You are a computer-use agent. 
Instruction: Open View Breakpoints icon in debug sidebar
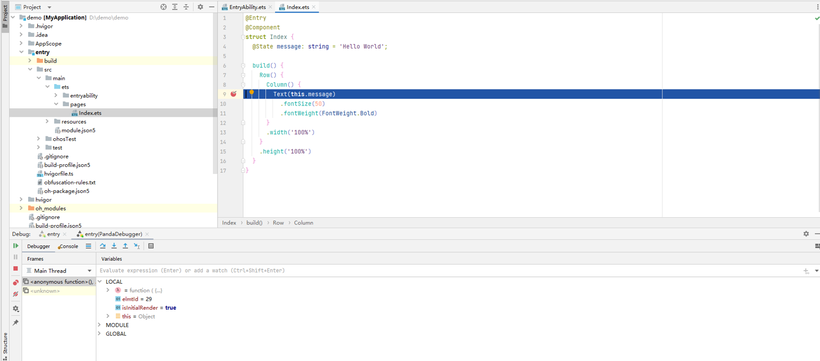click(x=16, y=283)
